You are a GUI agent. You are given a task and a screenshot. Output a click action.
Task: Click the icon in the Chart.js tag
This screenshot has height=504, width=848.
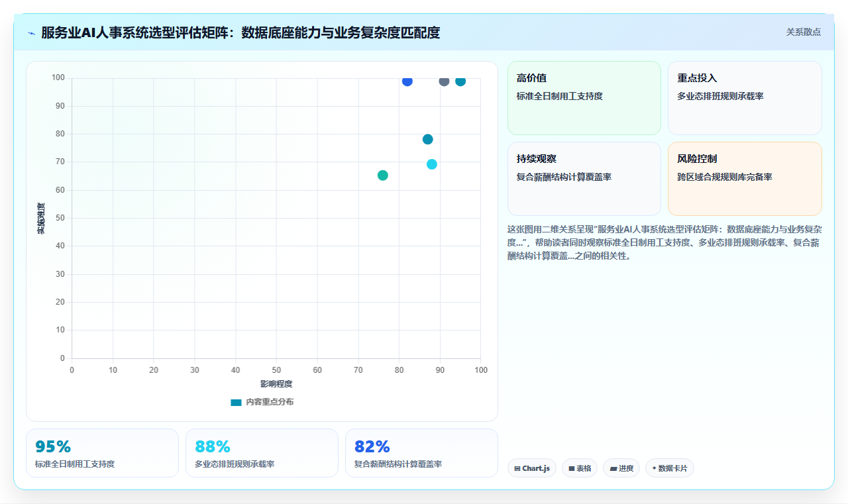coord(517,468)
